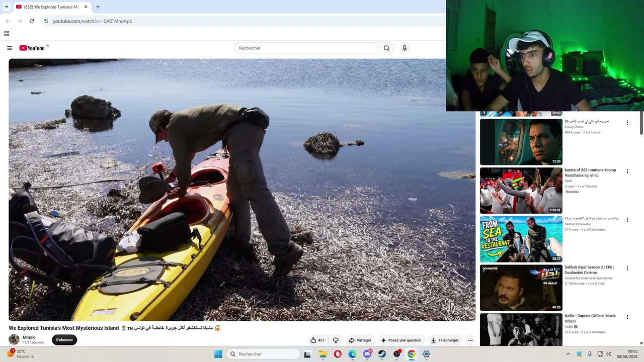644x362 pixels.
Task: Go back to the previous page
Action: [8, 21]
